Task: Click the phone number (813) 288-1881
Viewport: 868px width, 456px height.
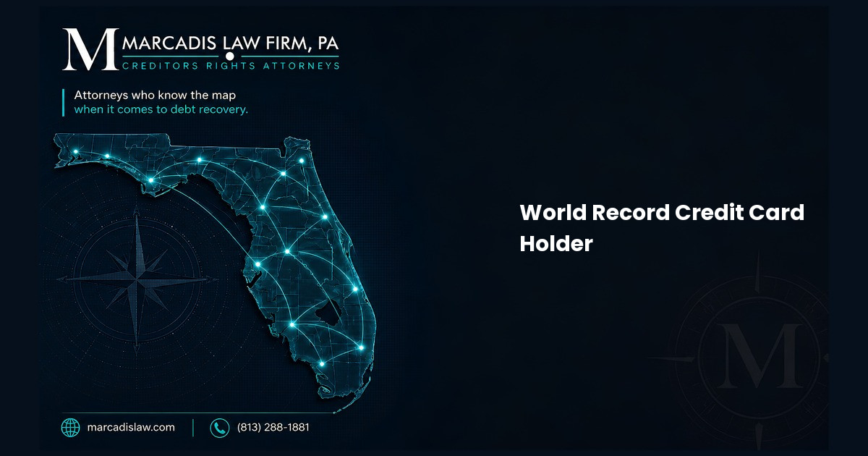Action: 273,428
